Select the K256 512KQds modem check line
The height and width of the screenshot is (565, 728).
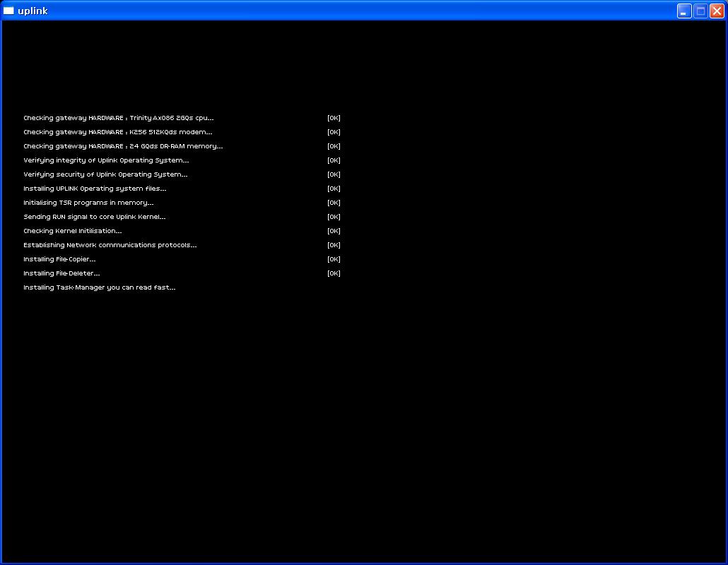(x=117, y=132)
